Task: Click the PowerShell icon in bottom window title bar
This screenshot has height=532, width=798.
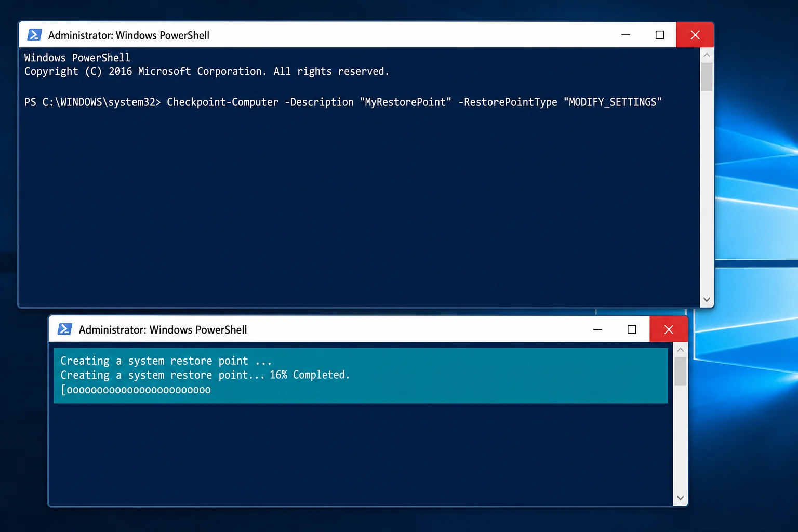Action: [x=65, y=329]
